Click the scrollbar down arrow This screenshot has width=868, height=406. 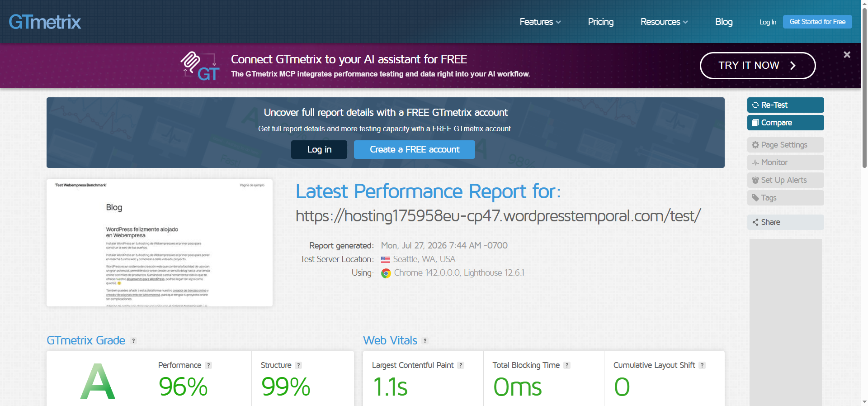(864, 402)
